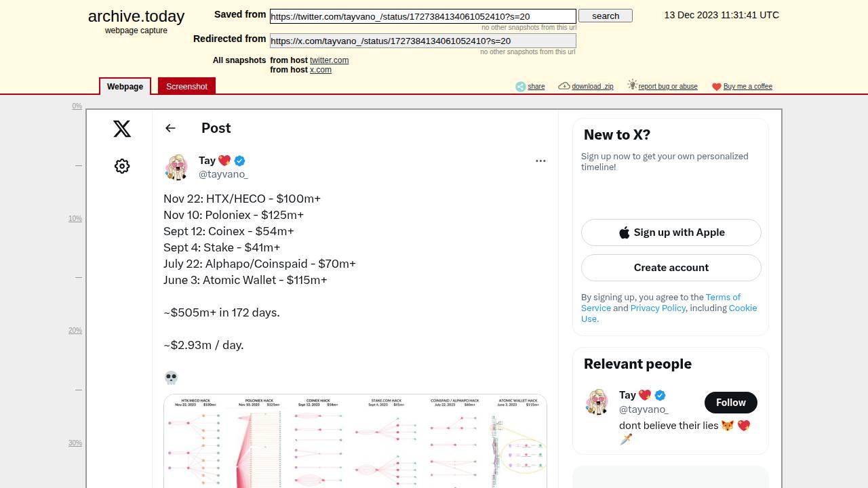The height and width of the screenshot is (488, 868).
Task: Click the "~$505m+ in 172 days." text
Action: [x=222, y=312]
